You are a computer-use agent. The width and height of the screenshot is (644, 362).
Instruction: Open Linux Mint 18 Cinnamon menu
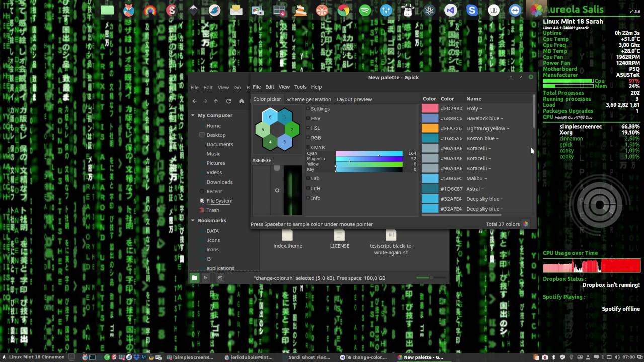[34, 357]
